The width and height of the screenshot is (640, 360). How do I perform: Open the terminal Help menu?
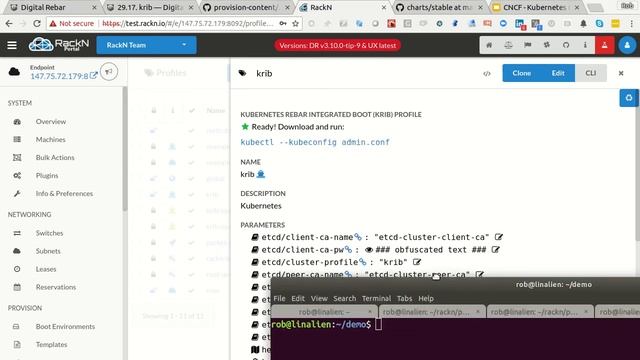pos(426,298)
